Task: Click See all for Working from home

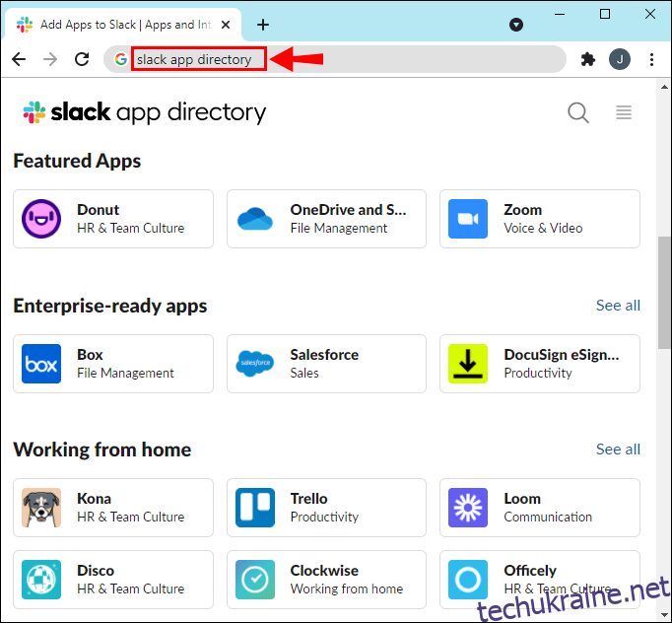Action: point(618,450)
